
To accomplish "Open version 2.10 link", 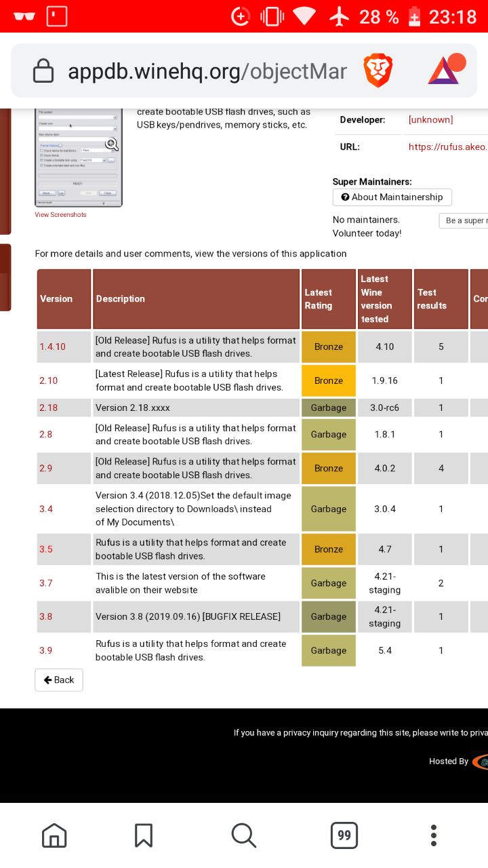I will (x=49, y=380).
